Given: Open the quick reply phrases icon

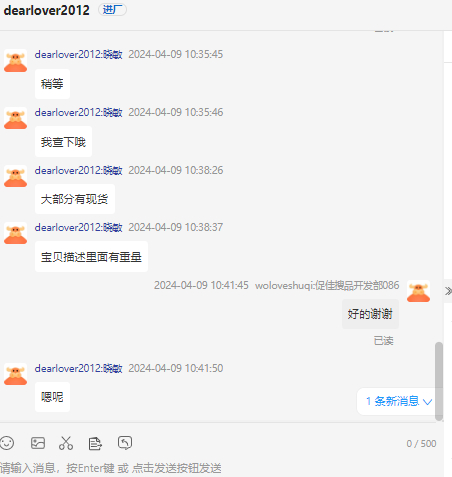Looking at the screenshot, I should point(95,443).
